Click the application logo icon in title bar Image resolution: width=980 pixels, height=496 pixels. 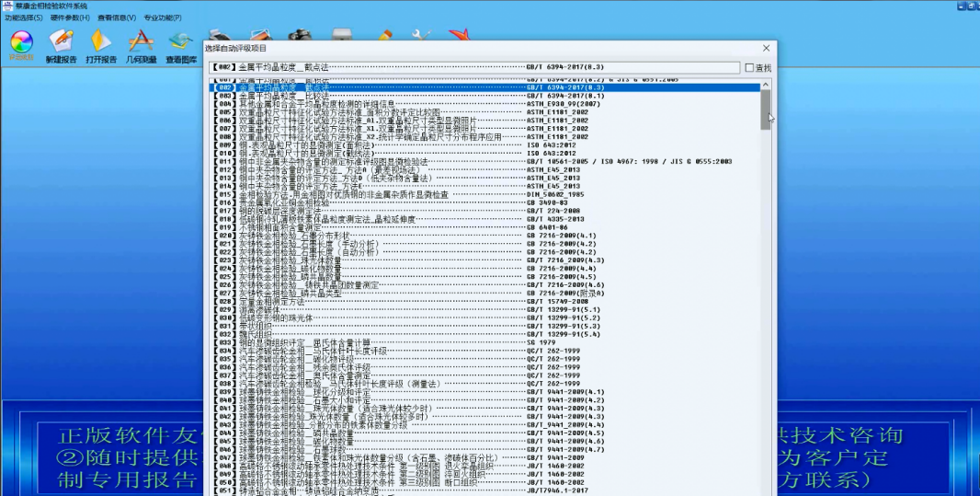tap(7, 6)
